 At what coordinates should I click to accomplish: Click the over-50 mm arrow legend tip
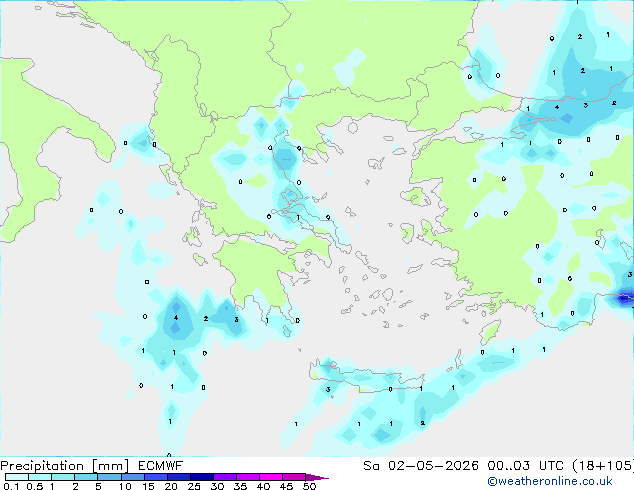[x=317, y=477]
